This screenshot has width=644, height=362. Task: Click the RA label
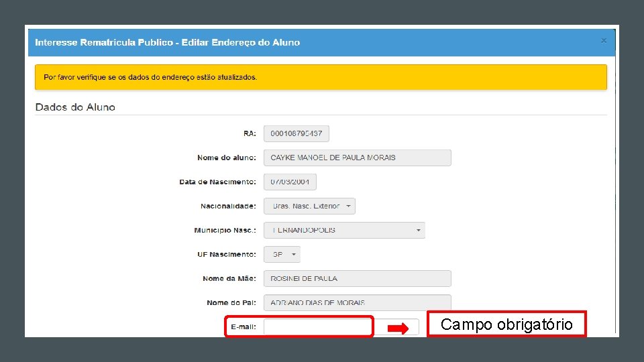pyautogui.click(x=250, y=134)
